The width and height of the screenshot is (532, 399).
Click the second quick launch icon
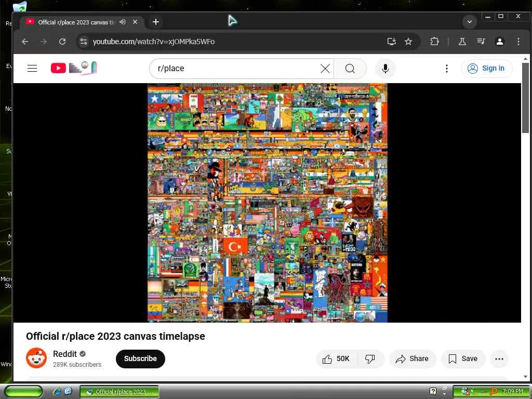coord(68,391)
